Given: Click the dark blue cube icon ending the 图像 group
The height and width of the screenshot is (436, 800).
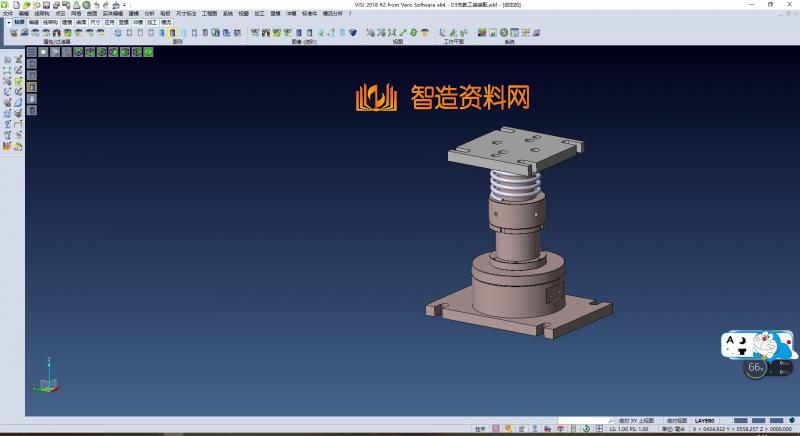Looking at the screenshot, I should tap(353, 33).
